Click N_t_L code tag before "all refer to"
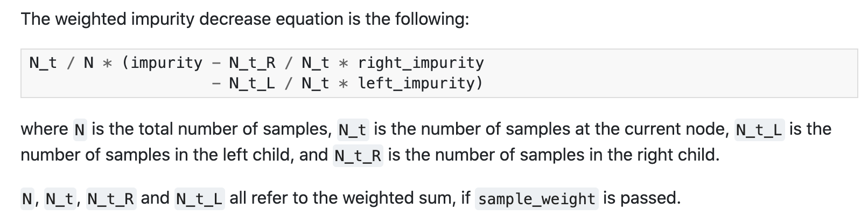868x222 pixels. pos(199,199)
